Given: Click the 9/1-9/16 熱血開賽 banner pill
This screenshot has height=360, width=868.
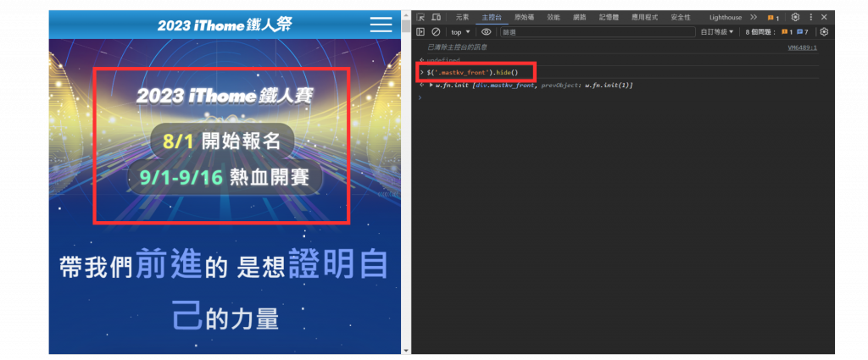Looking at the screenshot, I should [224, 177].
